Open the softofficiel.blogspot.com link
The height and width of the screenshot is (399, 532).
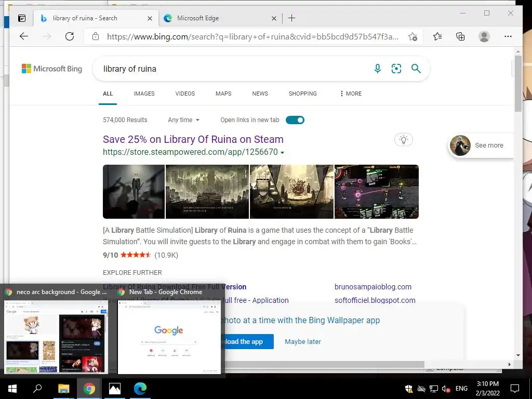(375, 300)
